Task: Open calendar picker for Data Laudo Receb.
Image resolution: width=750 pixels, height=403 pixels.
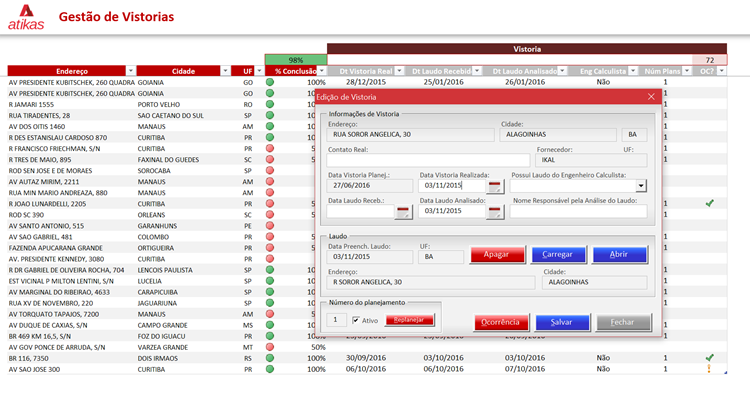Action: tap(403, 212)
